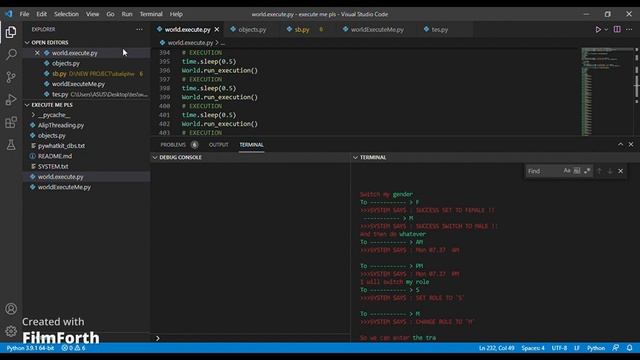Split the editor to the right

(x=617, y=29)
